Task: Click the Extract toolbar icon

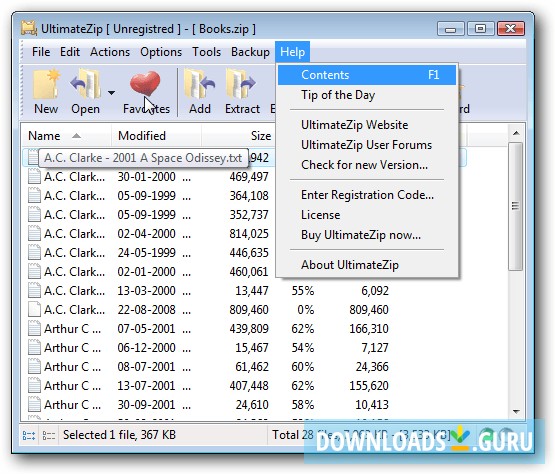Action: [x=241, y=84]
